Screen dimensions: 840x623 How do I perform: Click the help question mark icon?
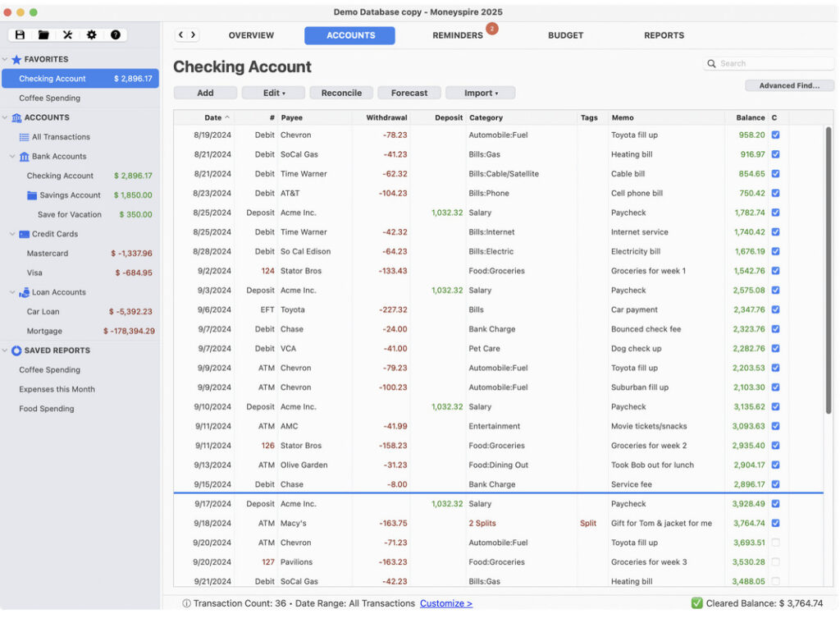pos(115,34)
